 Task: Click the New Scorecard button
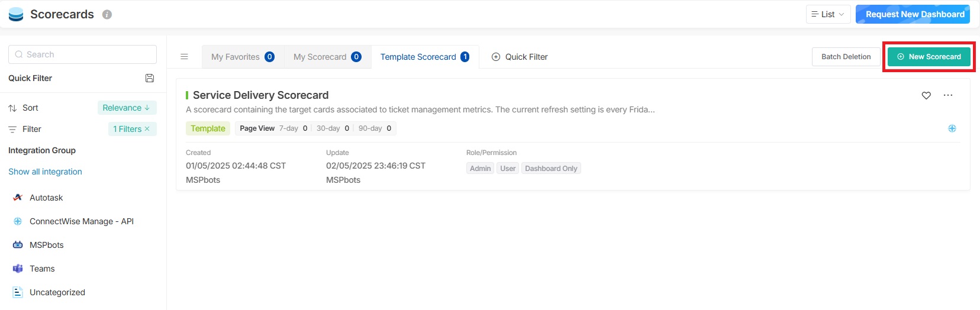tap(929, 57)
